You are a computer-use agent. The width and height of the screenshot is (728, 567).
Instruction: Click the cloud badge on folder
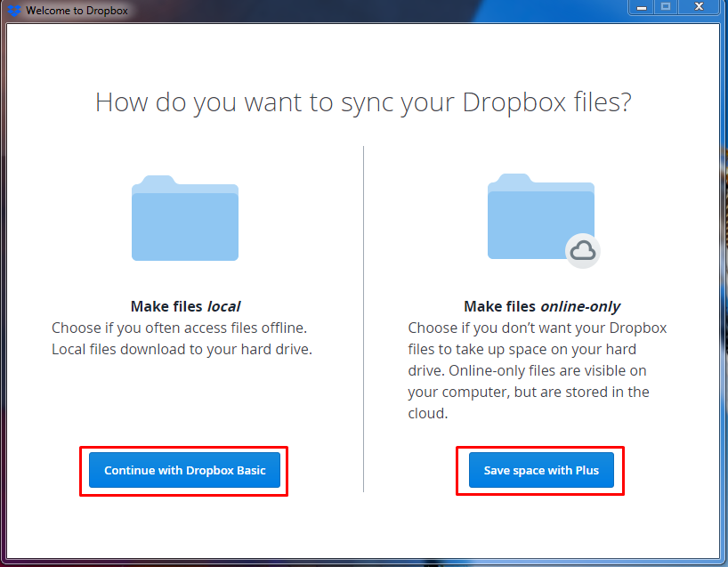pyautogui.click(x=582, y=251)
